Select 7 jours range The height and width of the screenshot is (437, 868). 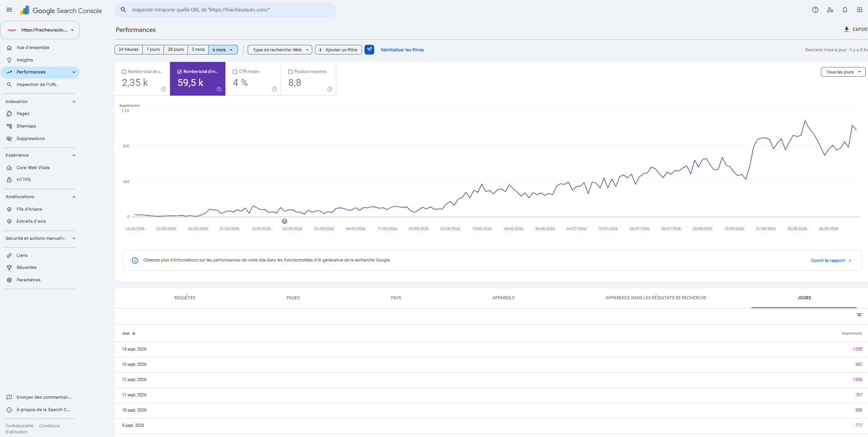(x=153, y=49)
